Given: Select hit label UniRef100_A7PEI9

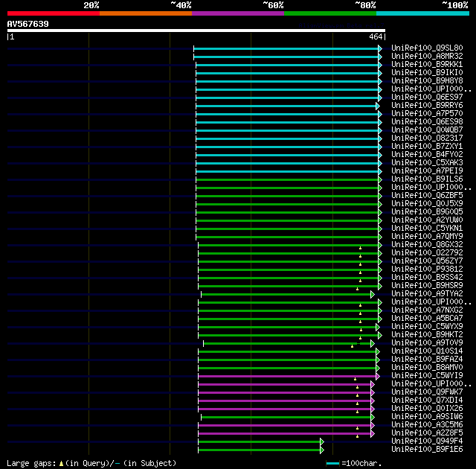Looking at the screenshot, I should [427, 171].
